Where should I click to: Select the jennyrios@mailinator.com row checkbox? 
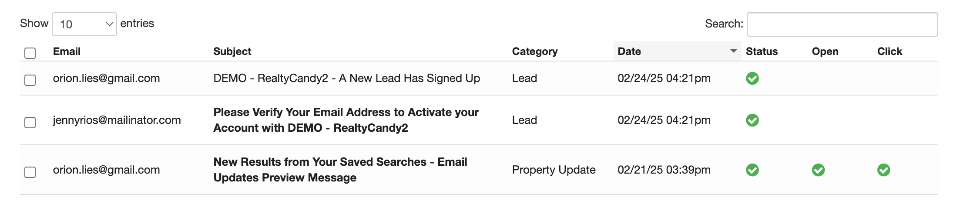(x=30, y=123)
